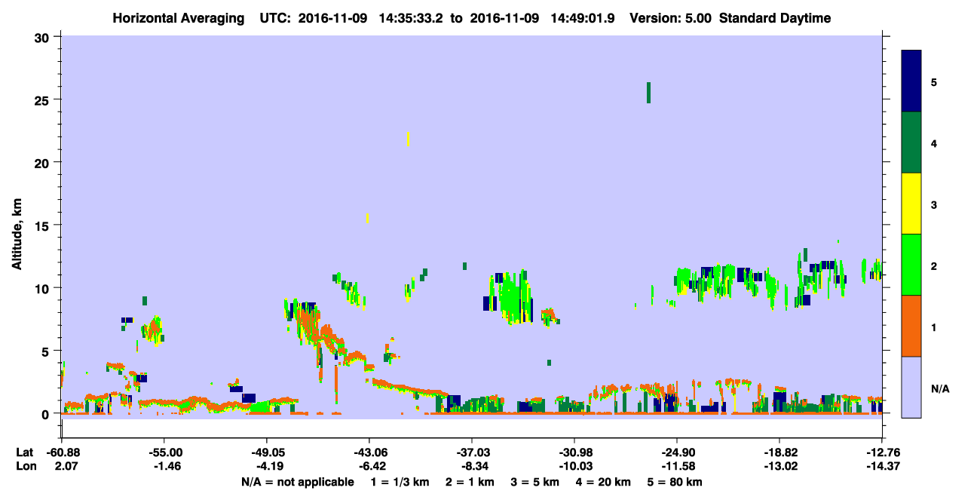The image size is (980, 503).
Task: Click the lavender N/A color bar segment
Action: pos(911,387)
